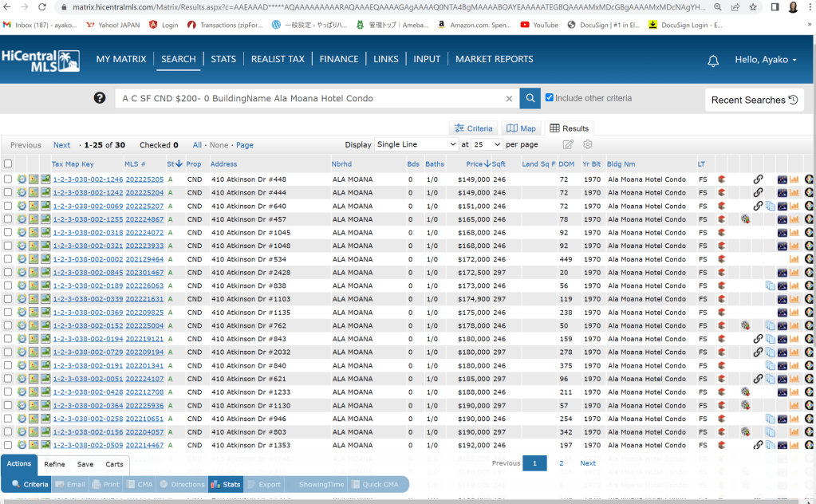Toggle the Include other criteria checkbox
This screenshot has height=504, width=816.
549,98
